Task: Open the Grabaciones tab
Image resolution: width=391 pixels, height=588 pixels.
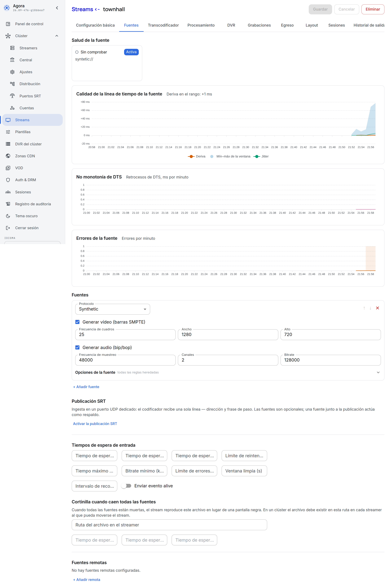Action: point(259,25)
